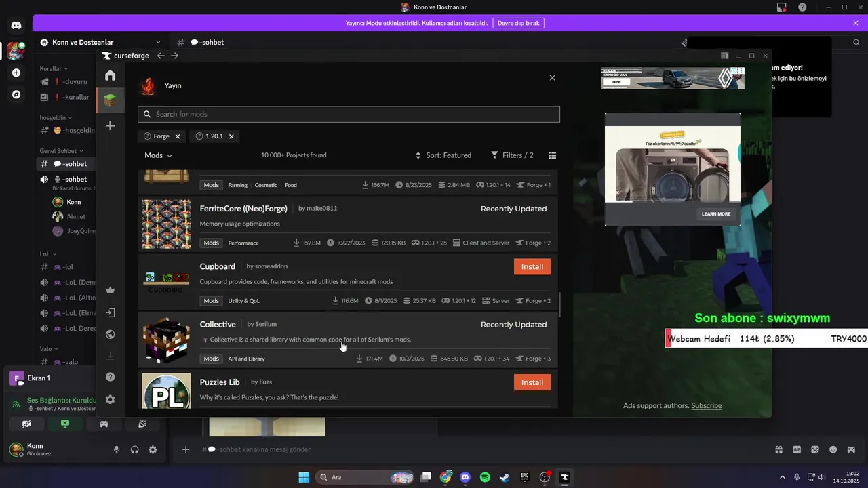The width and height of the screenshot is (868, 488).
Task: Collapse the Genel Sohbet category
Action: [61, 151]
